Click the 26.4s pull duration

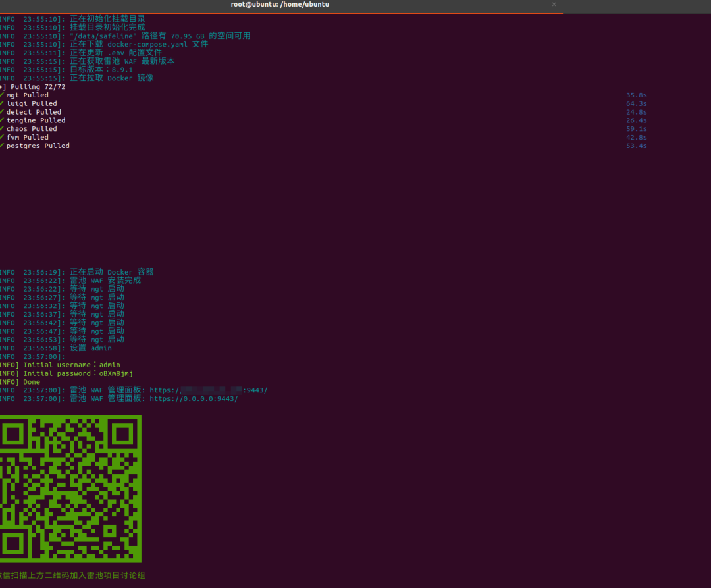637,120
